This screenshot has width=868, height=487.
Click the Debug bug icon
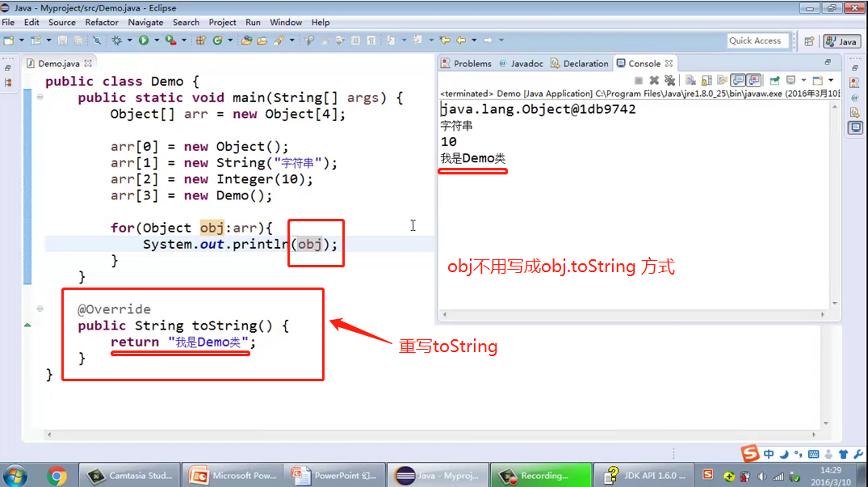pos(117,40)
